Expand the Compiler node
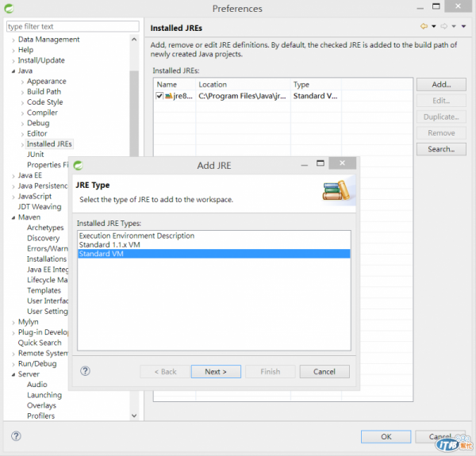The height and width of the screenshot is (456, 476). point(22,113)
